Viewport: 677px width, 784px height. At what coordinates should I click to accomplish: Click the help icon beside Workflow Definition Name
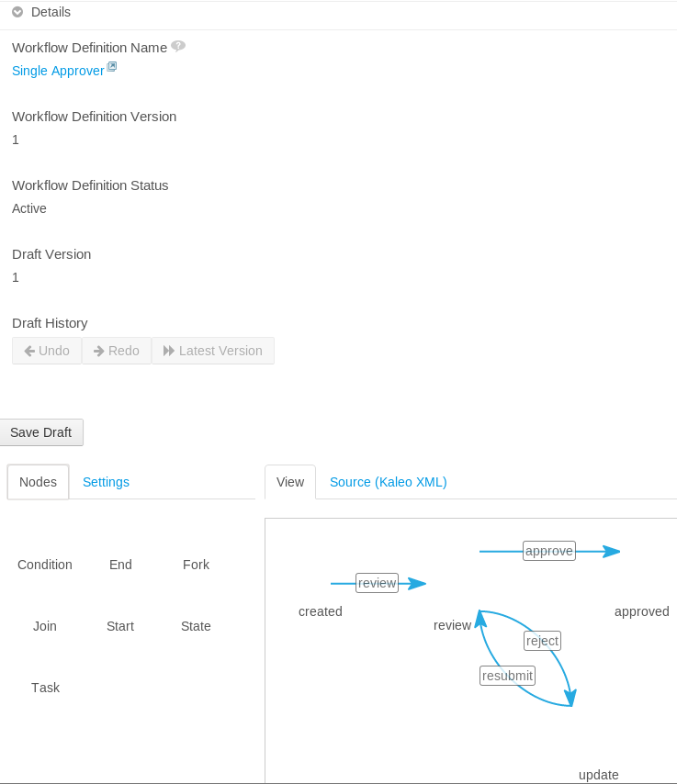[x=178, y=46]
